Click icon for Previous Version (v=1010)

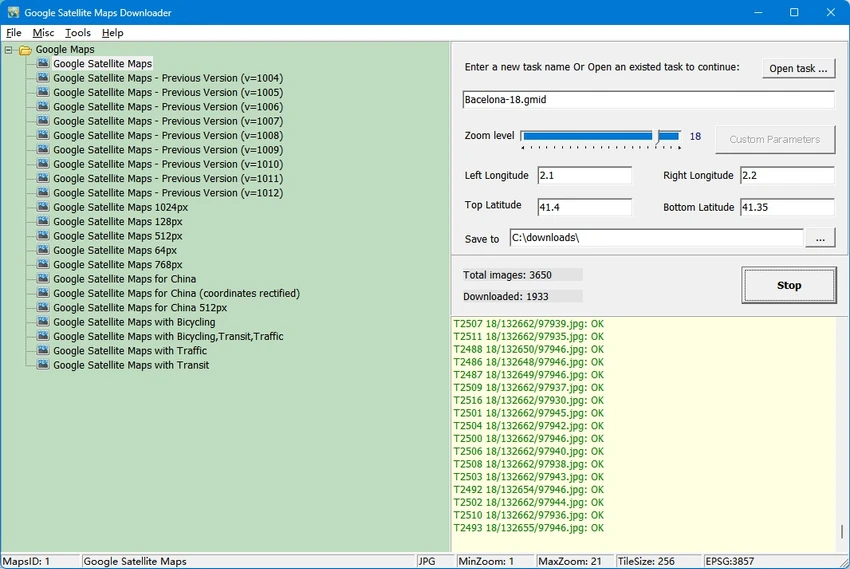click(43, 164)
